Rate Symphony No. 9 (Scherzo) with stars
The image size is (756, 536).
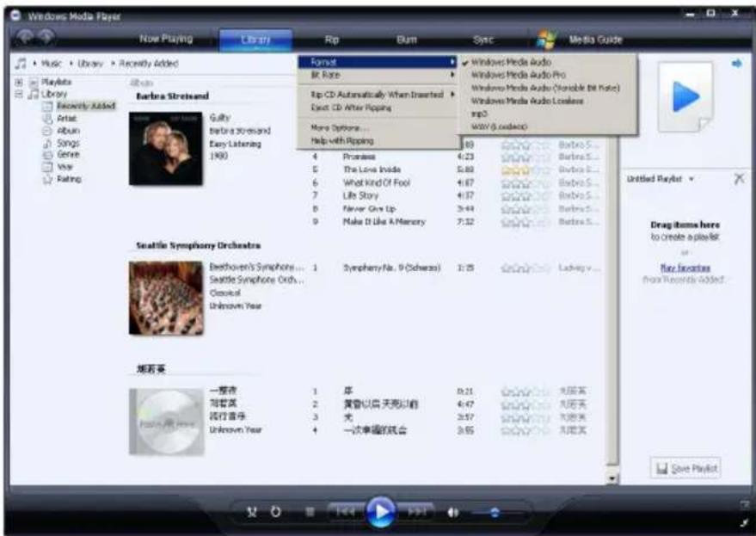coord(525,268)
